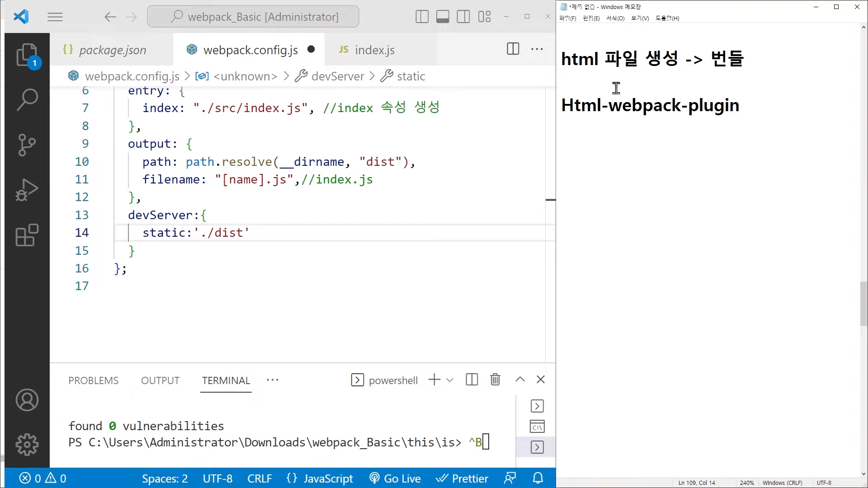
Task: Open the panel's more views ellipsis
Action: click(x=273, y=380)
